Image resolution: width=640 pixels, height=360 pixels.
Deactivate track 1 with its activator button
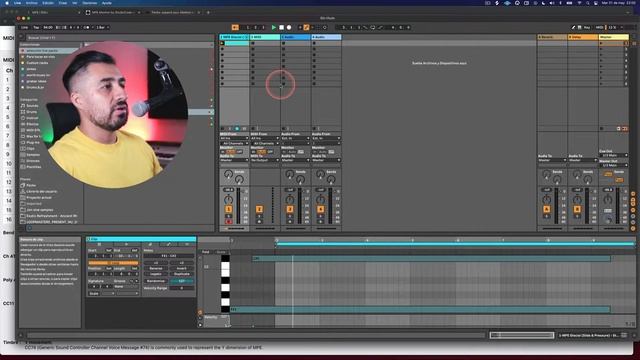(229, 209)
